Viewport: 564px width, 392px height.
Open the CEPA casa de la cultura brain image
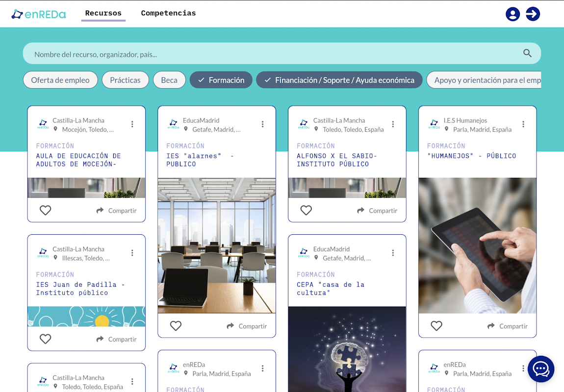pos(347,349)
